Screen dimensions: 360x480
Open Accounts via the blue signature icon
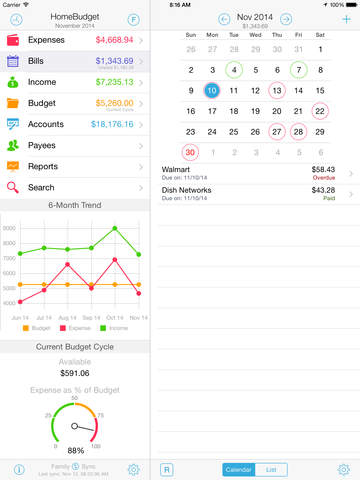click(x=13, y=124)
